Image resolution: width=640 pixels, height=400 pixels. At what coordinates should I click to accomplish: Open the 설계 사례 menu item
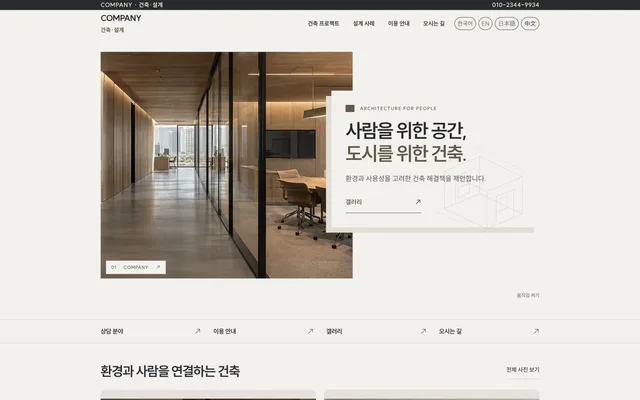(x=363, y=24)
